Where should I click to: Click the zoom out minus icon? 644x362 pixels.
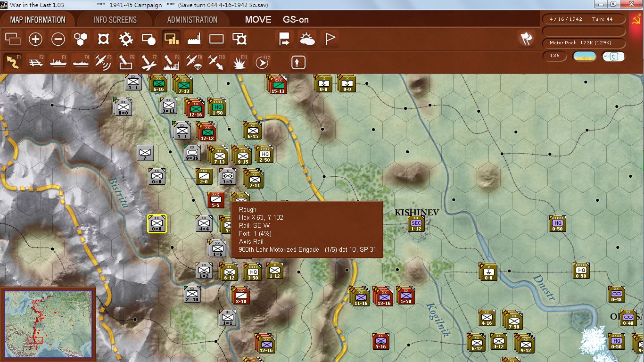click(58, 39)
